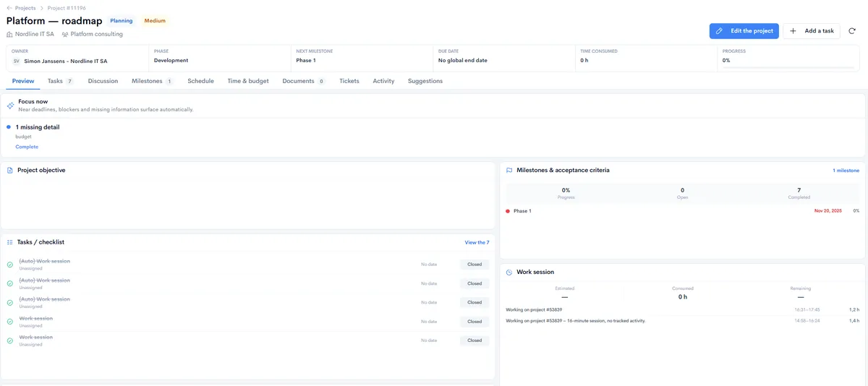Open the Activity tab

(383, 81)
